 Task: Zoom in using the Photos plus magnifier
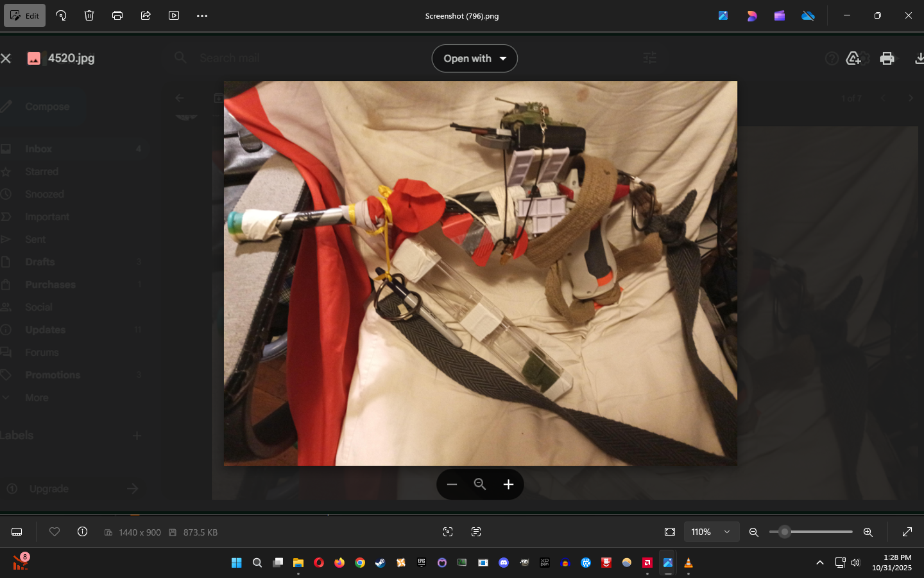(x=868, y=532)
